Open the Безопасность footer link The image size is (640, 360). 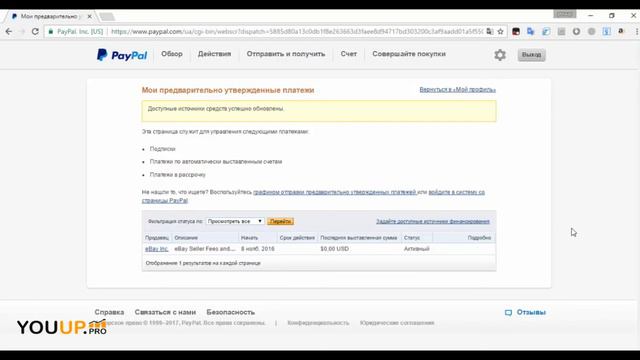tap(231, 312)
